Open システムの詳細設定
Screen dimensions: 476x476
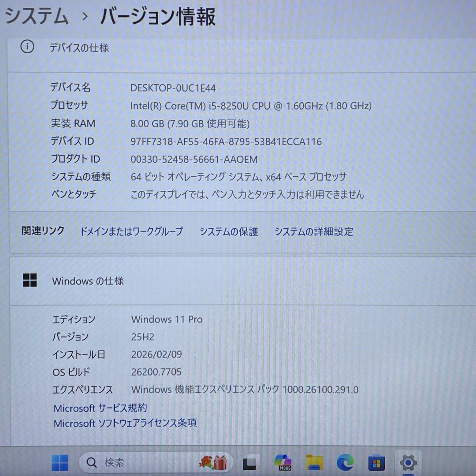point(314,231)
